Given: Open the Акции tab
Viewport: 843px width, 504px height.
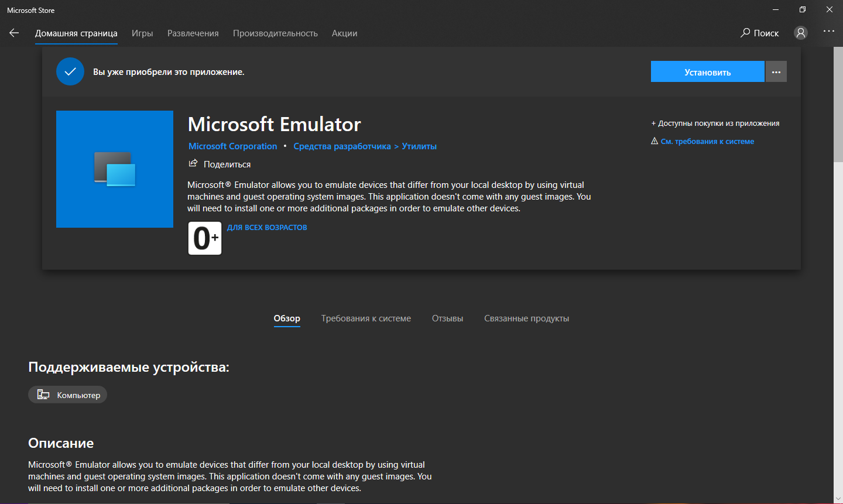Looking at the screenshot, I should (x=345, y=33).
